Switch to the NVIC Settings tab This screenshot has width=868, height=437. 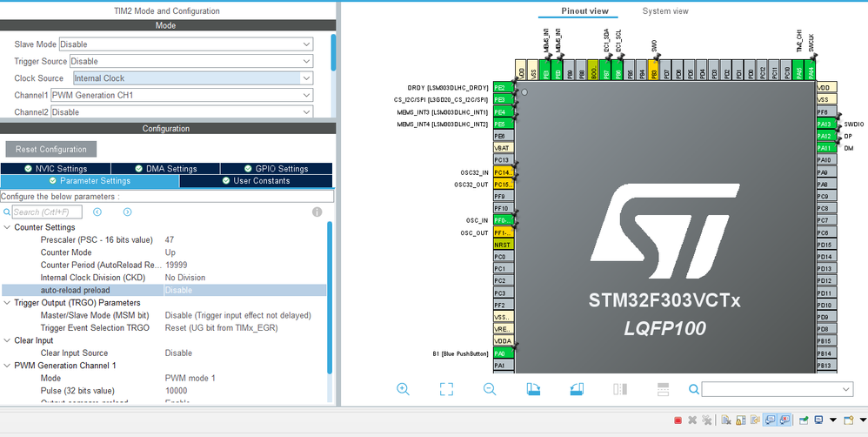pyautogui.click(x=56, y=168)
